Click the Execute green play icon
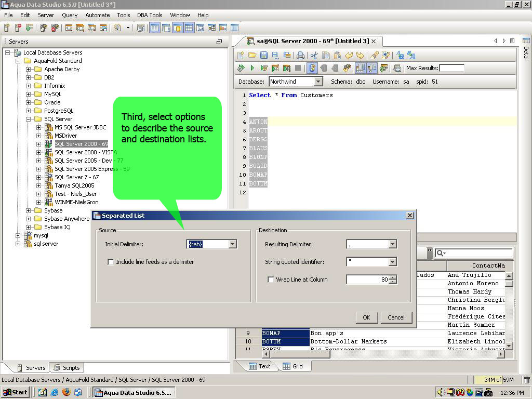The width and height of the screenshot is (532, 399). (252, 68)
